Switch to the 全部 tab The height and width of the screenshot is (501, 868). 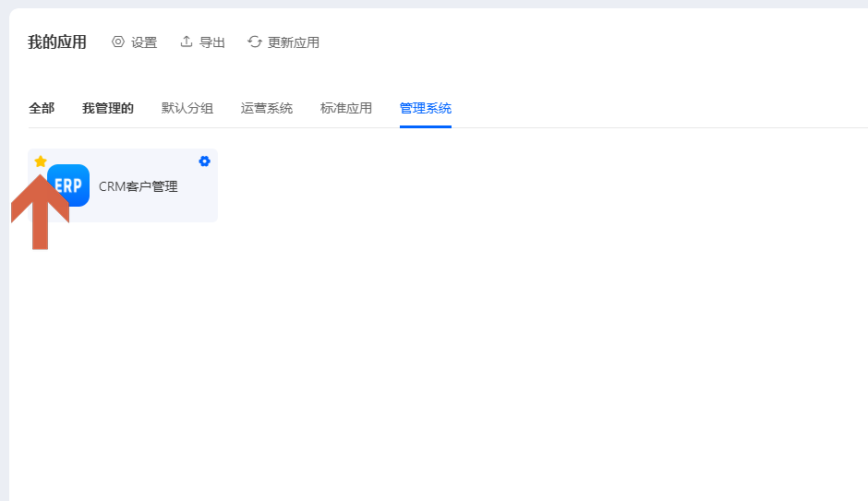click(42, 108)
